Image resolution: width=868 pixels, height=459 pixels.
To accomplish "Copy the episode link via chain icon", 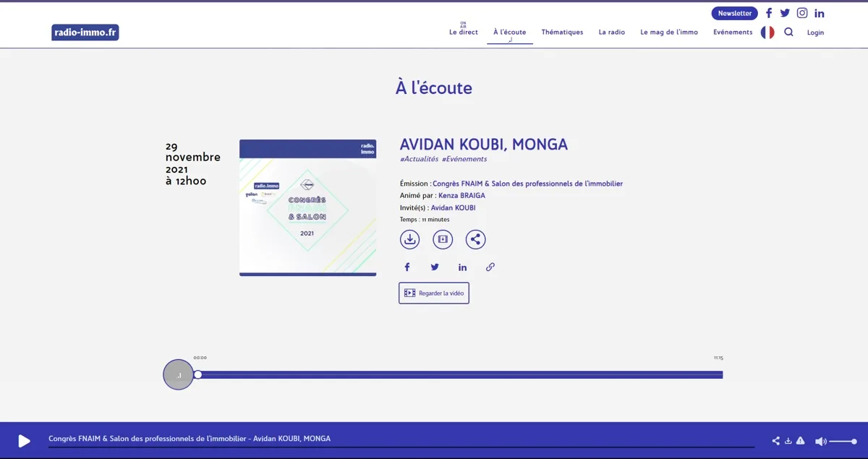I will pyautogui.click(x=490, y=267).
